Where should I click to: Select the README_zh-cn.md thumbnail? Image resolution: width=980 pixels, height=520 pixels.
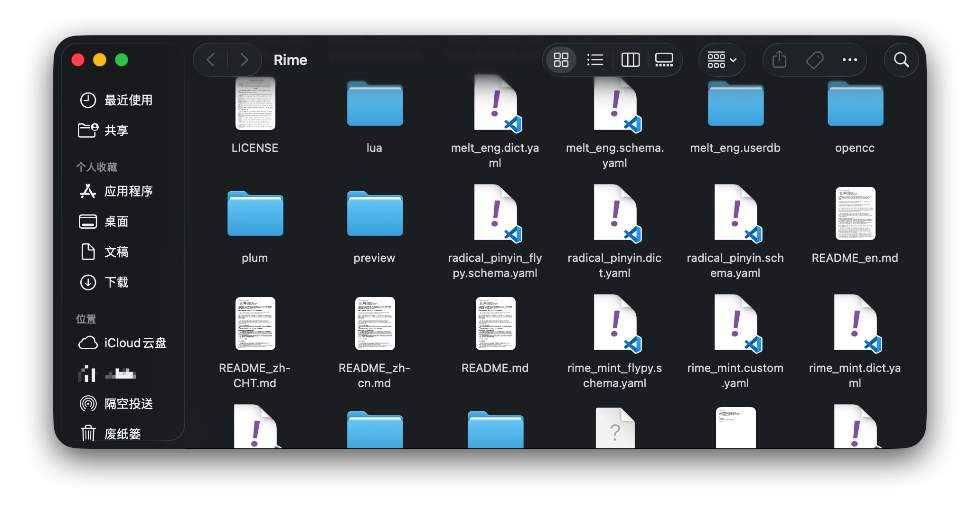[375, 324]
